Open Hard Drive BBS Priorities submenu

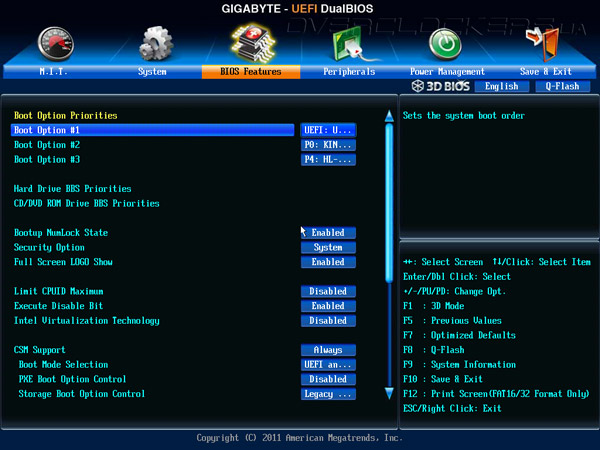coord(73,189)
